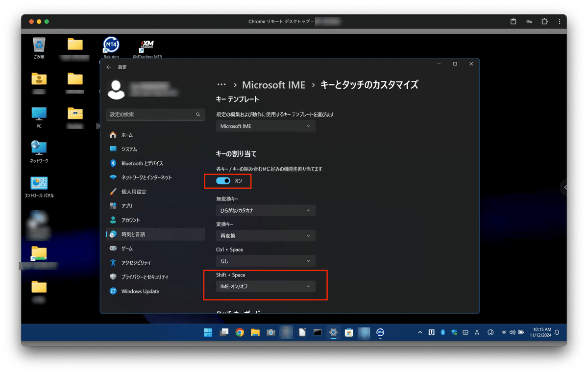Open アカウント in settings sidebar
588x374 pixels.
pyautogui.click(x=155, y=220)
